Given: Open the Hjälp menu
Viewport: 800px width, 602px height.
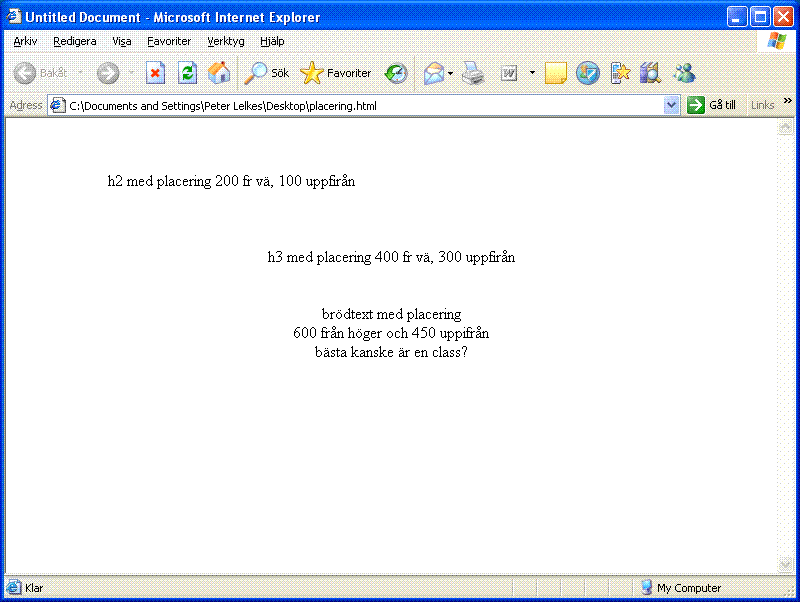Looking at the screenshot, I should 272,41.
